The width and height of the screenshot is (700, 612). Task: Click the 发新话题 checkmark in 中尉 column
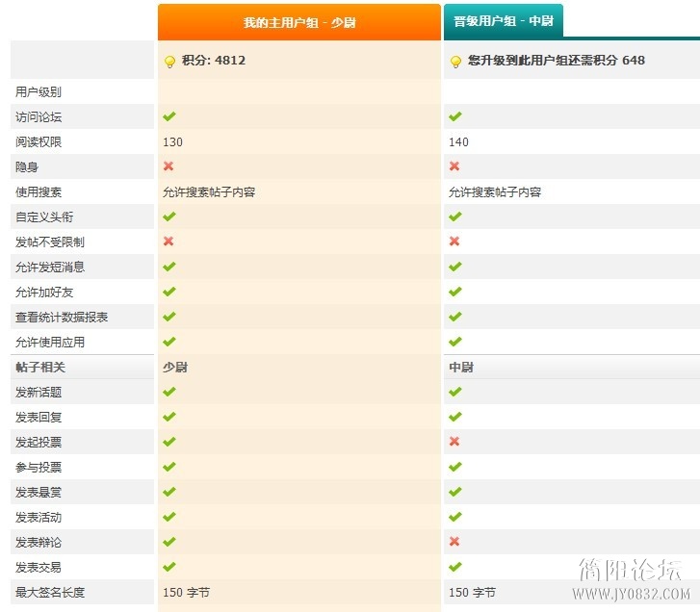pos(454,392)
